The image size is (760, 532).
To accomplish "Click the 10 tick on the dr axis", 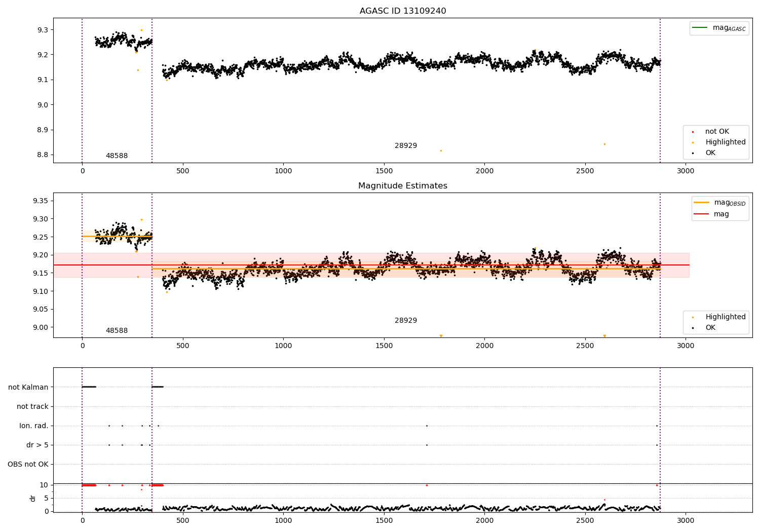I will pos(44,485).
